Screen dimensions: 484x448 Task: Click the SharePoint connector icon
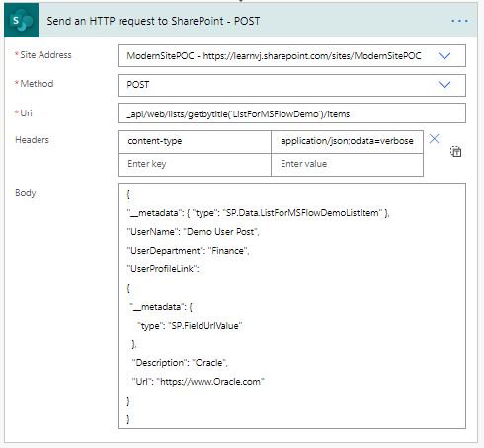22,21
